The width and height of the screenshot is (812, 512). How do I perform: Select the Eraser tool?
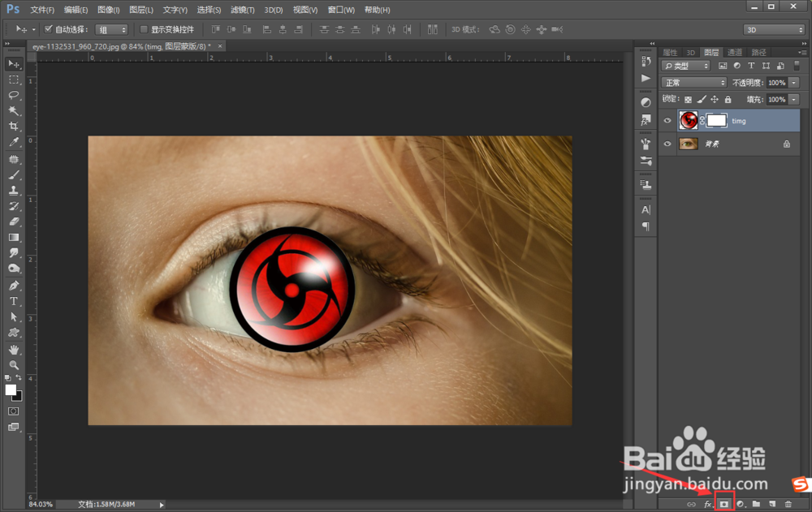[x=14, y=222]
